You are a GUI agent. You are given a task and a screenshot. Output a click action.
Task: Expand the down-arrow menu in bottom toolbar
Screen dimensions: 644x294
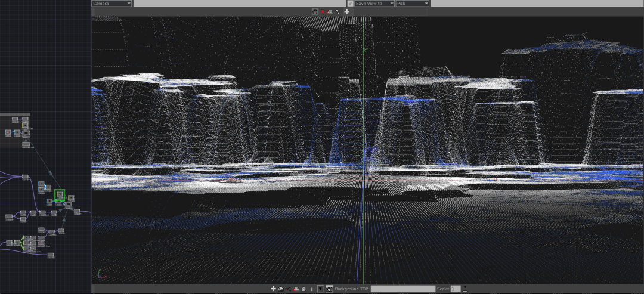(321, 289)
